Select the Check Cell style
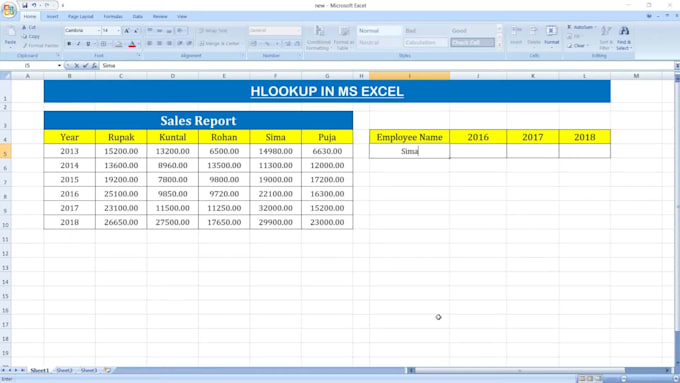Screen dimensions: 680x383 [x=472, y=43]
